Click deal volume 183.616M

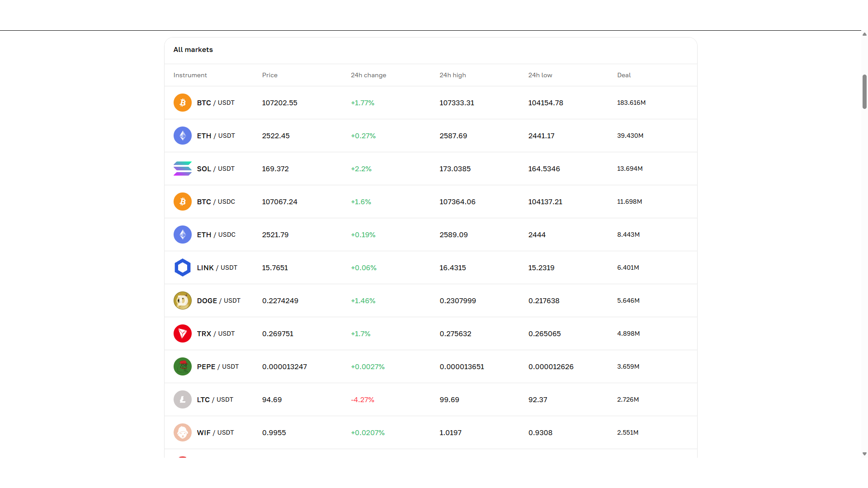pyautogui.click(x=632, y=103)
